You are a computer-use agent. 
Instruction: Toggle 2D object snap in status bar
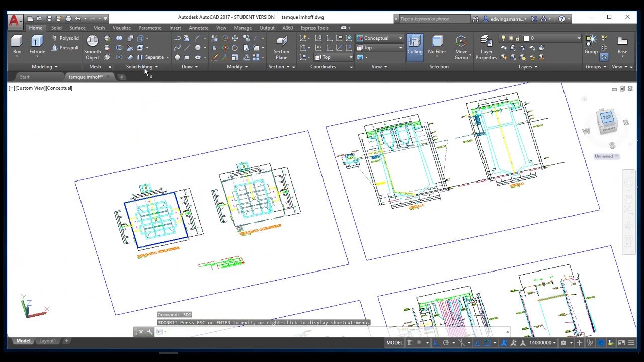pyautogui.click(x=487, y=343)
